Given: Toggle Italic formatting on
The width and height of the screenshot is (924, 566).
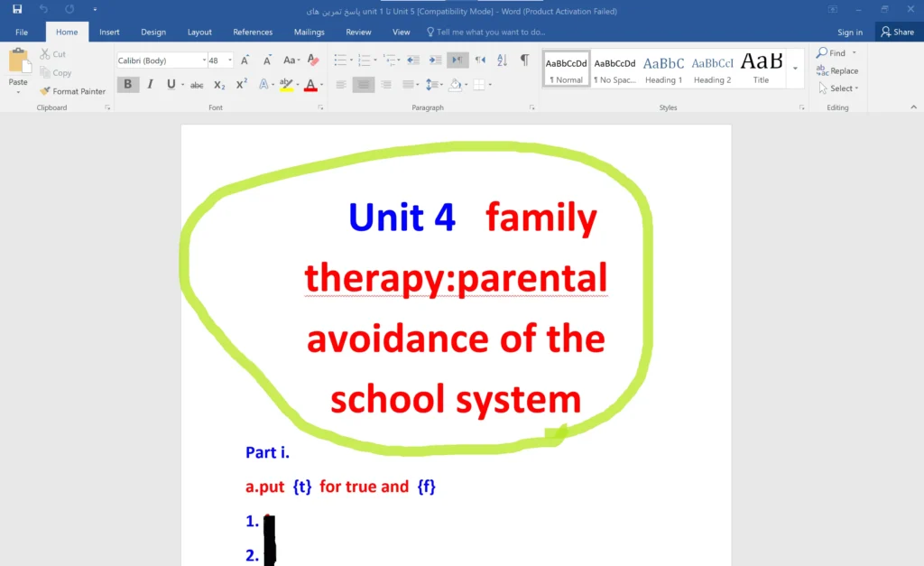Looking at the screenshot, I should [149, 84].
